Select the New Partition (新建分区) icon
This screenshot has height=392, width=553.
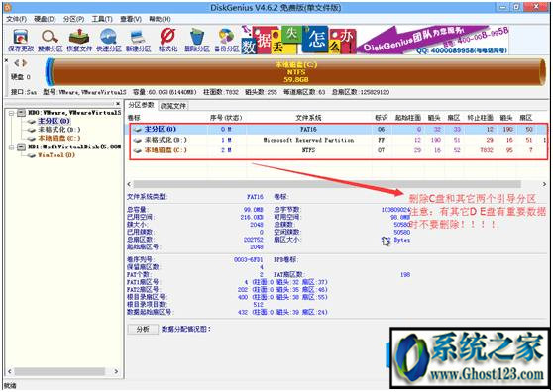pyautogui.click(x=138, y=41)
